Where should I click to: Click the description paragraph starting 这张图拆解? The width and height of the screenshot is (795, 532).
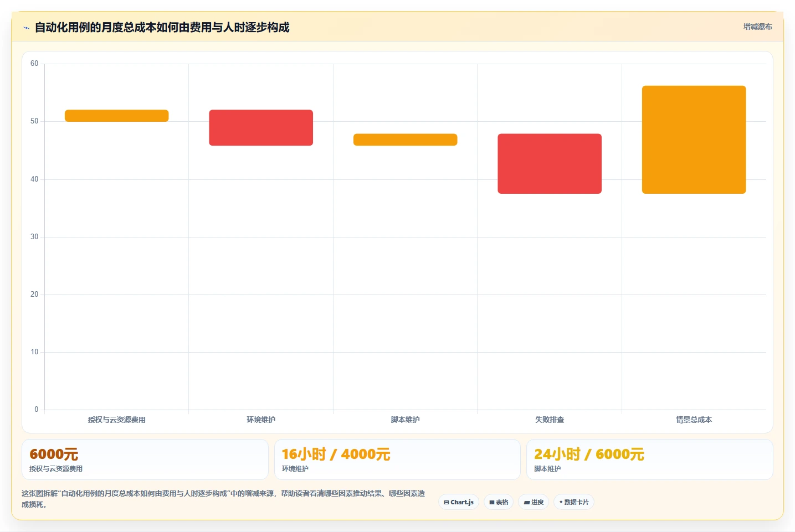(x=223, y=499)
